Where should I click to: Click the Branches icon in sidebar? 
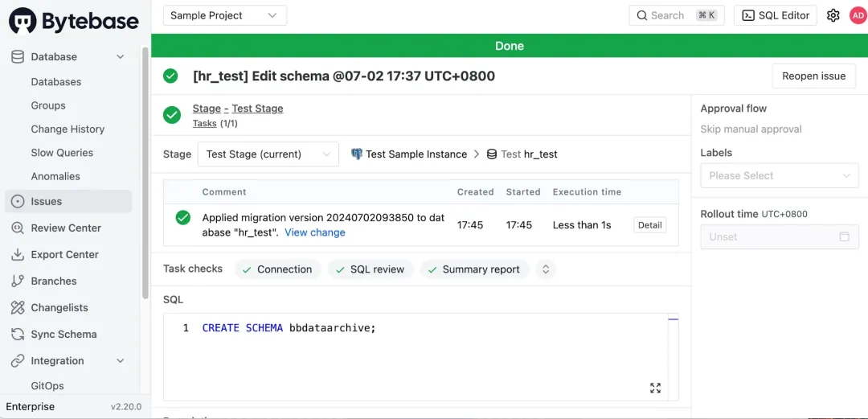pos(18,281)
